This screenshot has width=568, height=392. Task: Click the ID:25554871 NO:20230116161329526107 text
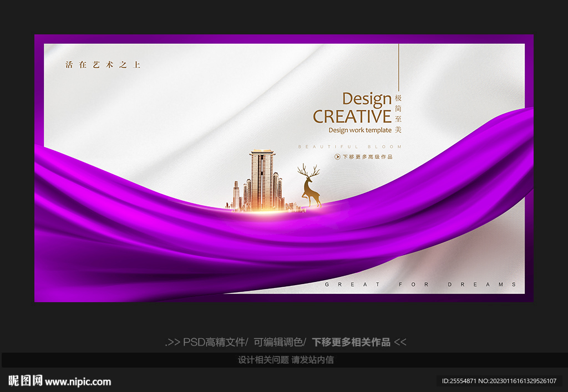tap(499, 381)
